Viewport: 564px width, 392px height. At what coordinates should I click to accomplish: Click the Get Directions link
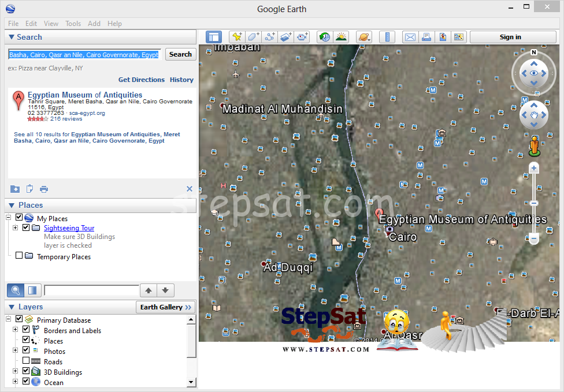pyautogui.click(x=142, y=80)
